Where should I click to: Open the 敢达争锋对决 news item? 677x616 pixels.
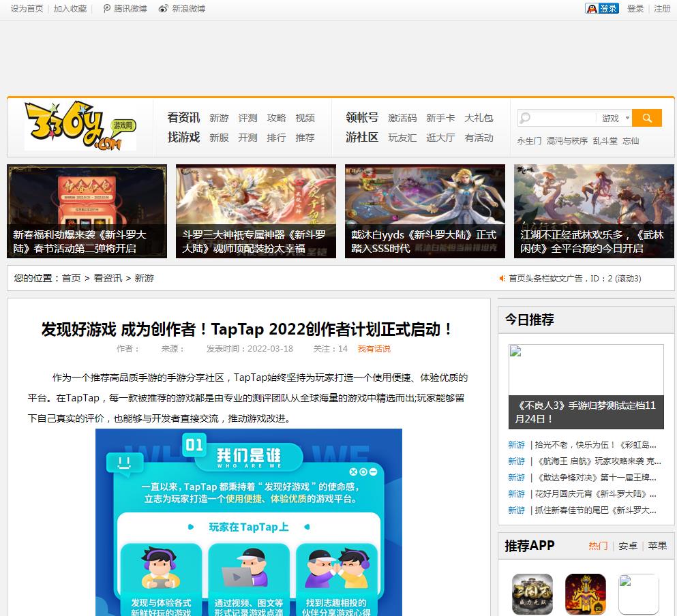tap(595, 478)
